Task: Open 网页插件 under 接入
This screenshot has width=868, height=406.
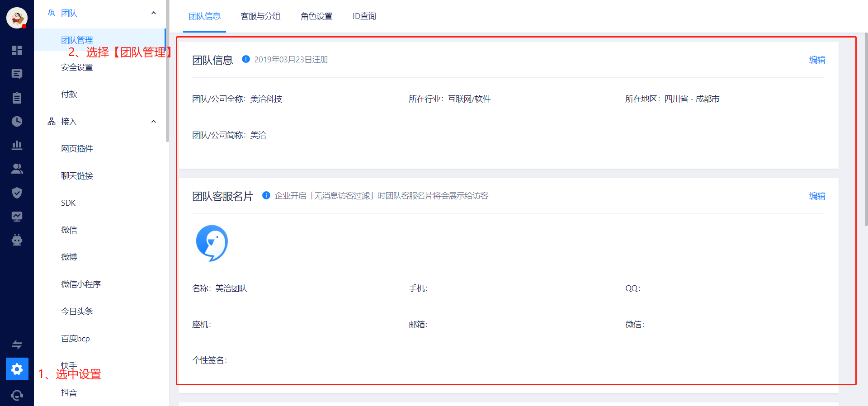Action: [77, 149]
